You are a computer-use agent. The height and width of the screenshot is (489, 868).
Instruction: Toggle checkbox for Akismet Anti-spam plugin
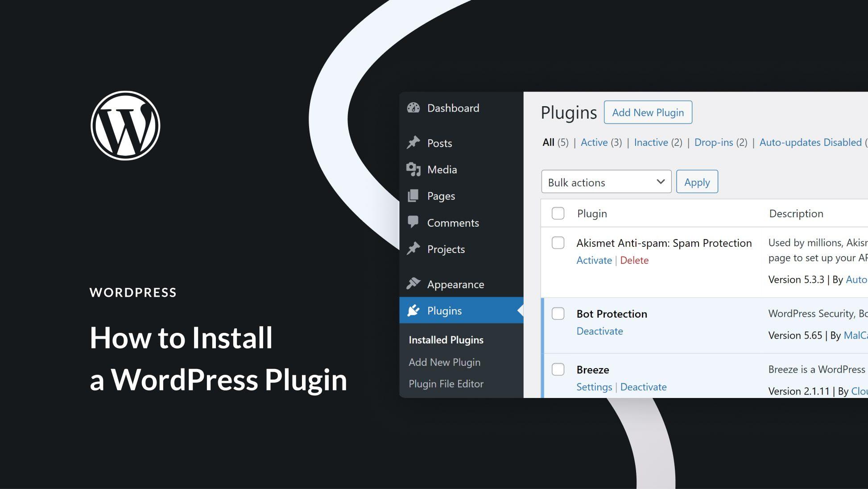(x=558, y=243)
